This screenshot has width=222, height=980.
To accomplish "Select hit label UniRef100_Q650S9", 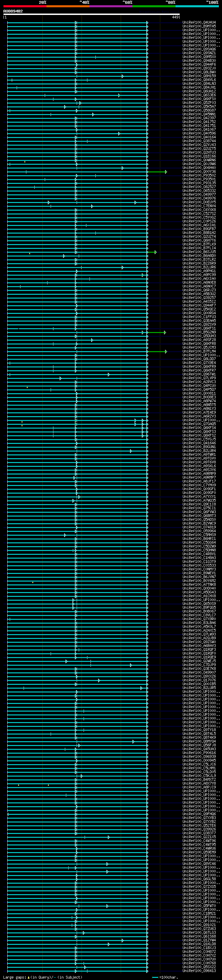I will point(199,604).
